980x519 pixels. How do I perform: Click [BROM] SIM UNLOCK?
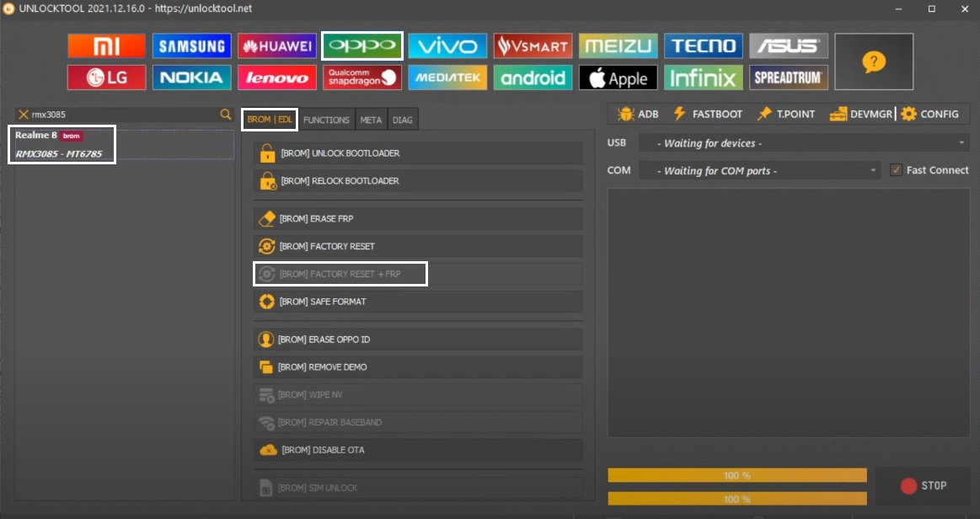418,488
